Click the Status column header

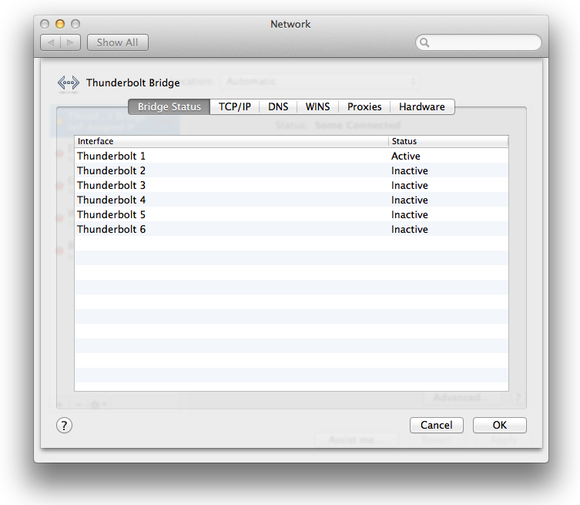coord(448,141)
